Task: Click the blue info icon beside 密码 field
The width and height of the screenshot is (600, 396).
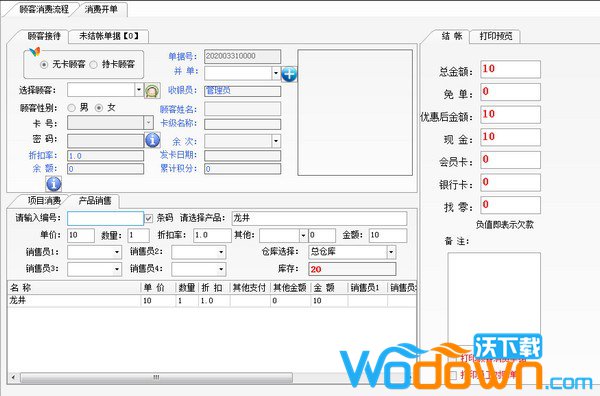Action: pos(152,140)
